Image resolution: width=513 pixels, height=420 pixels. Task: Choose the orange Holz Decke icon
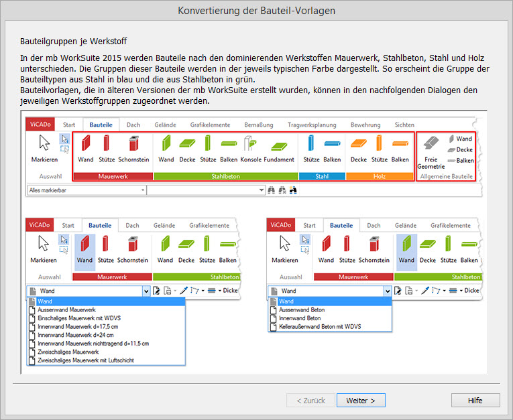(x=359, y=149)
